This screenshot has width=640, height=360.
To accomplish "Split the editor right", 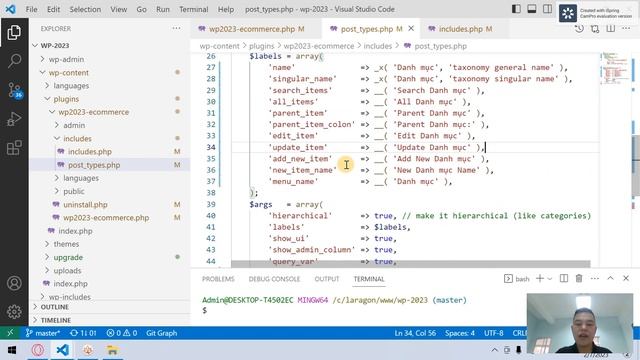I will tap(611, 29).
